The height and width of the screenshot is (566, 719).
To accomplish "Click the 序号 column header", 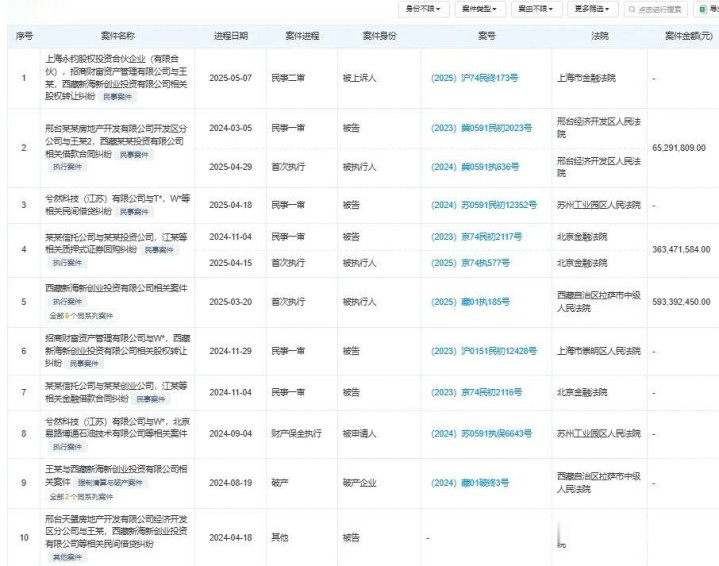I will pos(24,36).
